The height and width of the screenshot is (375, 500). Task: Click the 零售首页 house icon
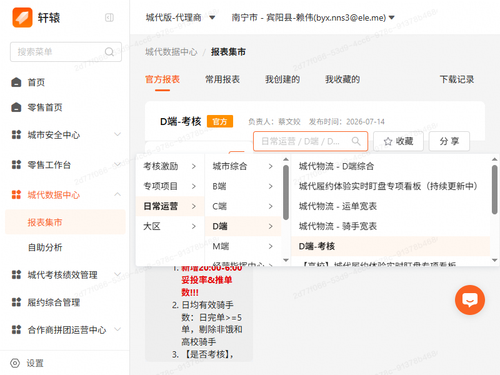(x=16, y=107)
